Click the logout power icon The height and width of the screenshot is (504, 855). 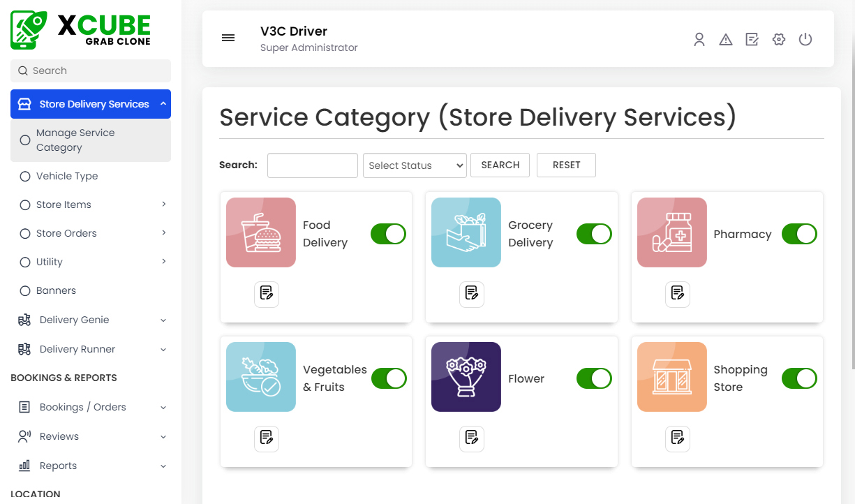[x=805, y=40]
